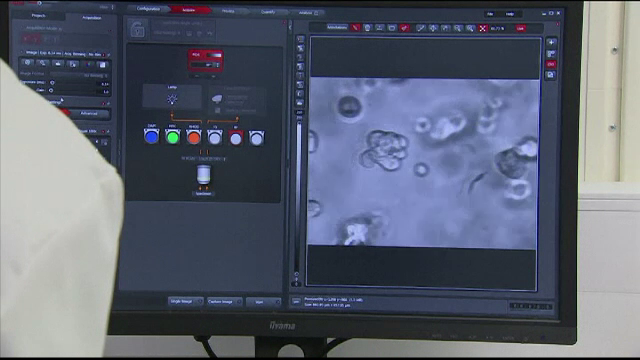Select the blue DAPI filter cube
640x360 pixels.
(151, 137)
